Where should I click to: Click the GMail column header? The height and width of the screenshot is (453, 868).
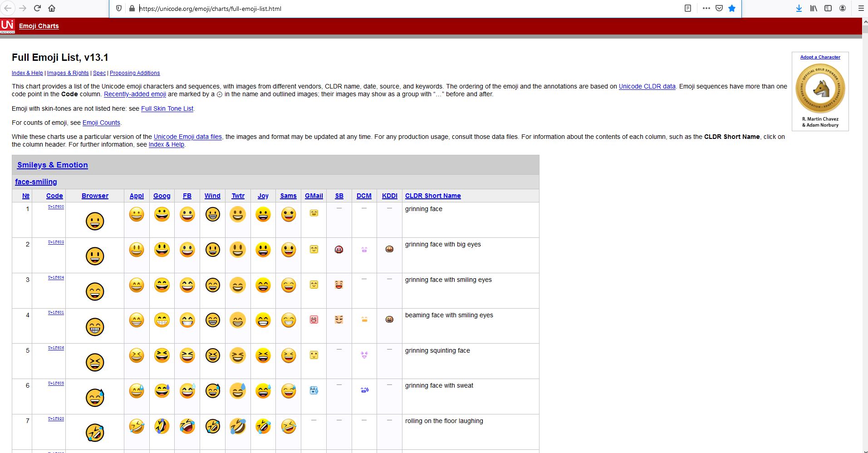[314, 196]
